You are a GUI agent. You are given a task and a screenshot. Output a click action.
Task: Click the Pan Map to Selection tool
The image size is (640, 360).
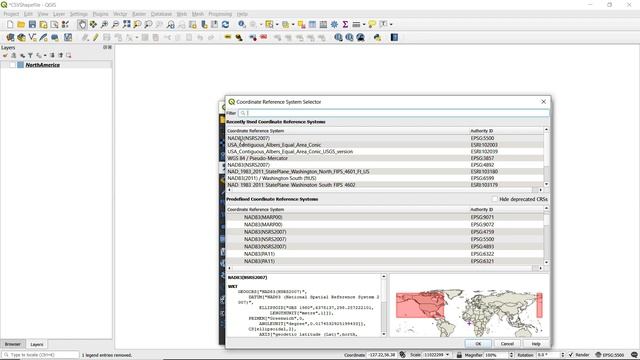(x=93, y=24)
